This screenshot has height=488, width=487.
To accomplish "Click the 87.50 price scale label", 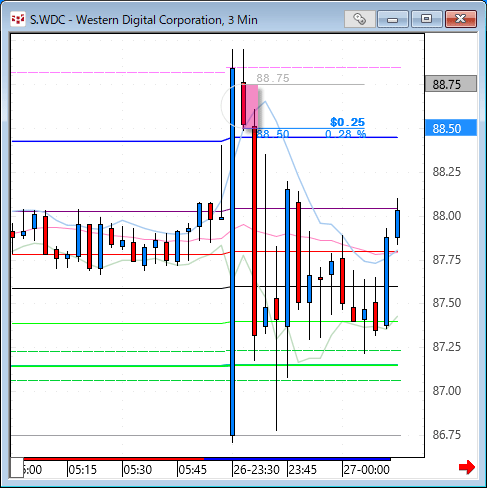I will click(446, 303).
